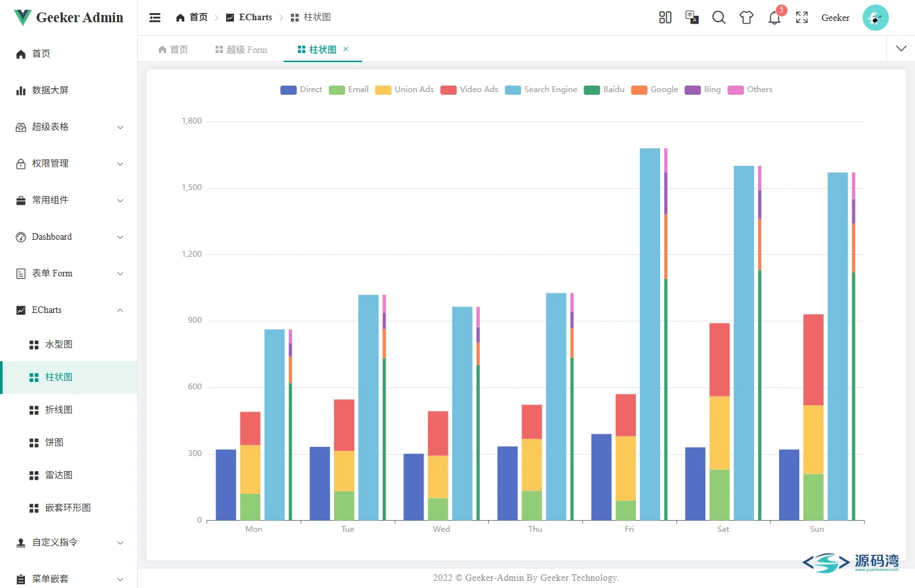Open 首页 in the sidebar menu

pyautogui.click(x=69, y=54)
